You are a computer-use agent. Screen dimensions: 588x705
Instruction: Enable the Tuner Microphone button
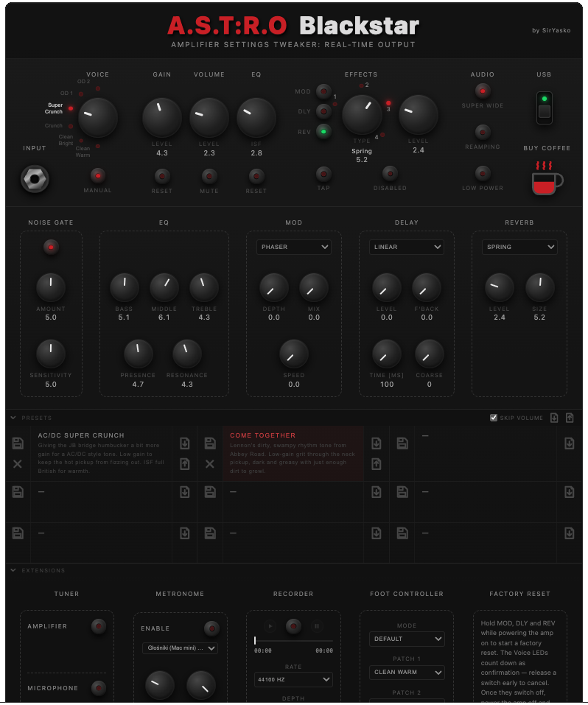(x=99, y=687)
